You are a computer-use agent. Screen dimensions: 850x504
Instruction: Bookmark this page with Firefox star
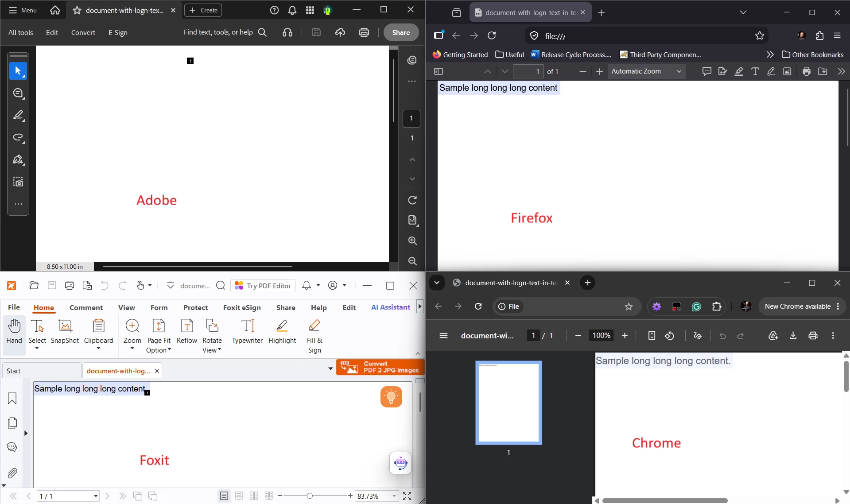760,36
